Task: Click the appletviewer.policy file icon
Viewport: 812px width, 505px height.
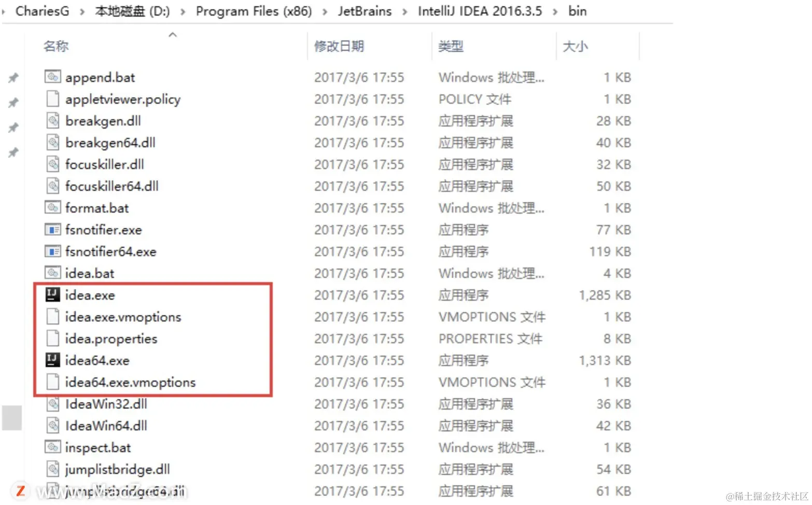Action: [x=52, y=99]
